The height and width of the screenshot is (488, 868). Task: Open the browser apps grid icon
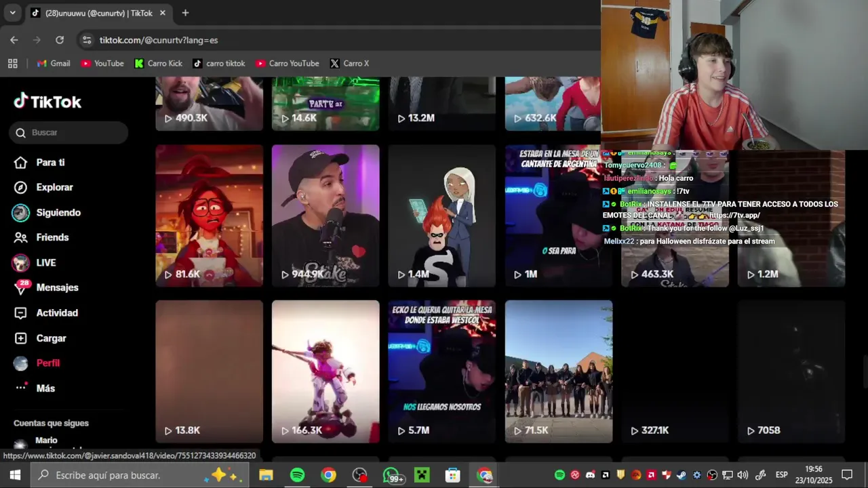[x=12, y=63]
